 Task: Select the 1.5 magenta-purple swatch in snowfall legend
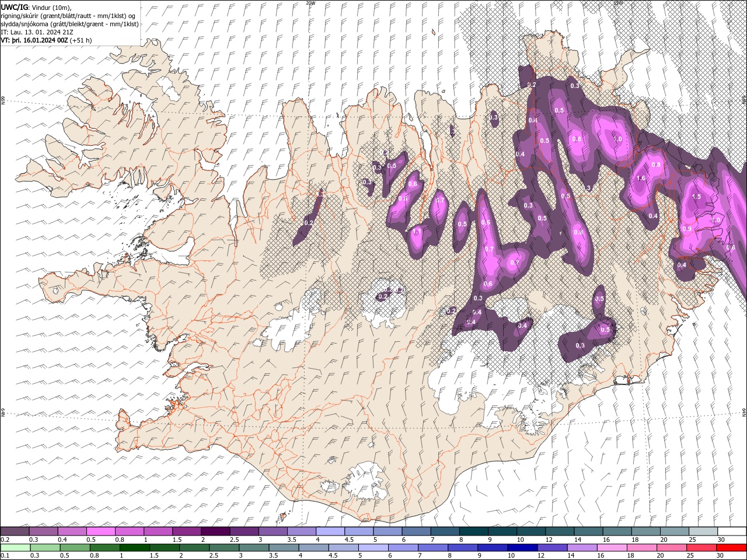coord(187,531)
